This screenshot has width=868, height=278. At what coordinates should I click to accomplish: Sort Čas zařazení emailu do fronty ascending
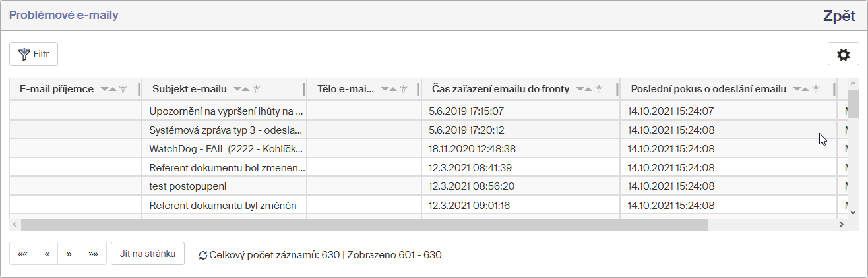(x=589, y=89)
